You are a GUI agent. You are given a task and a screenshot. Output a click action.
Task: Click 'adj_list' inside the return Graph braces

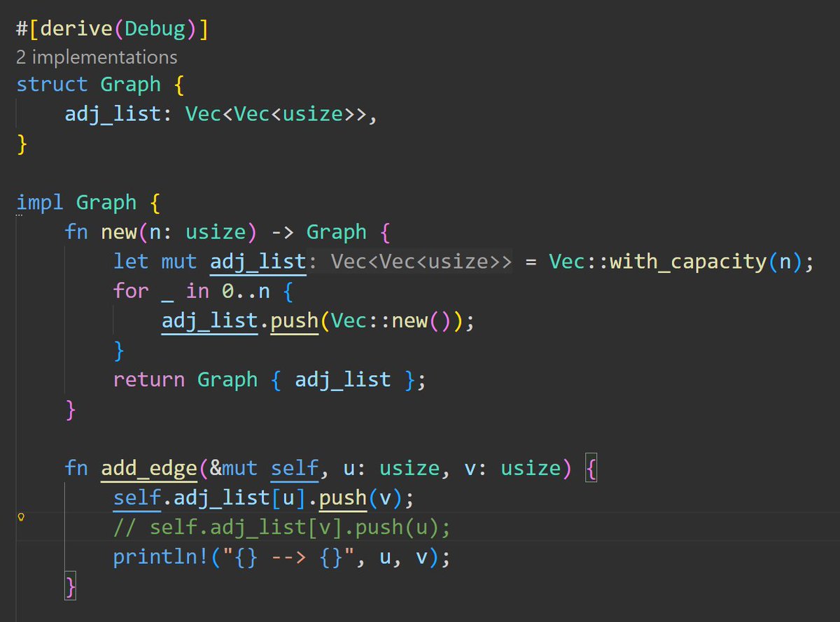coord(343,380)
